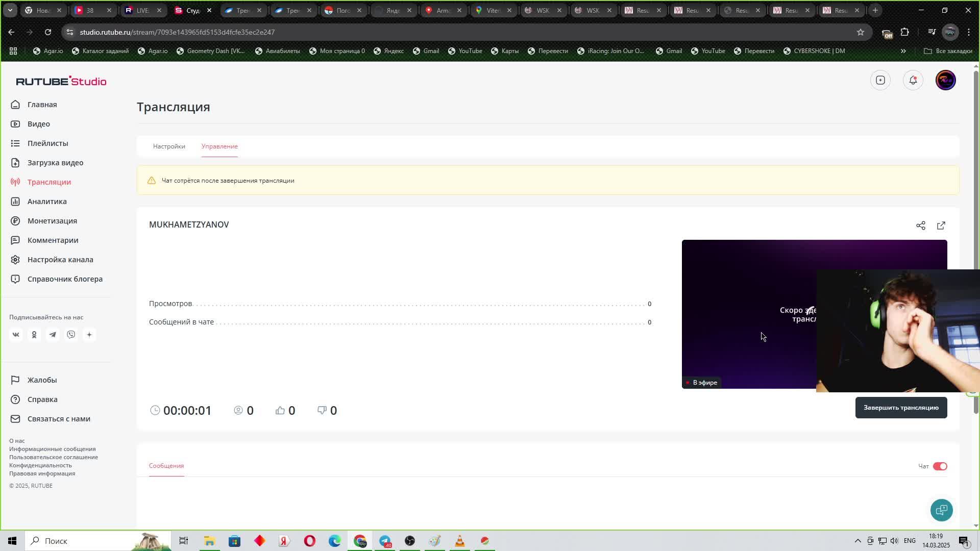Show hidden system tray icons

[857, 541]
